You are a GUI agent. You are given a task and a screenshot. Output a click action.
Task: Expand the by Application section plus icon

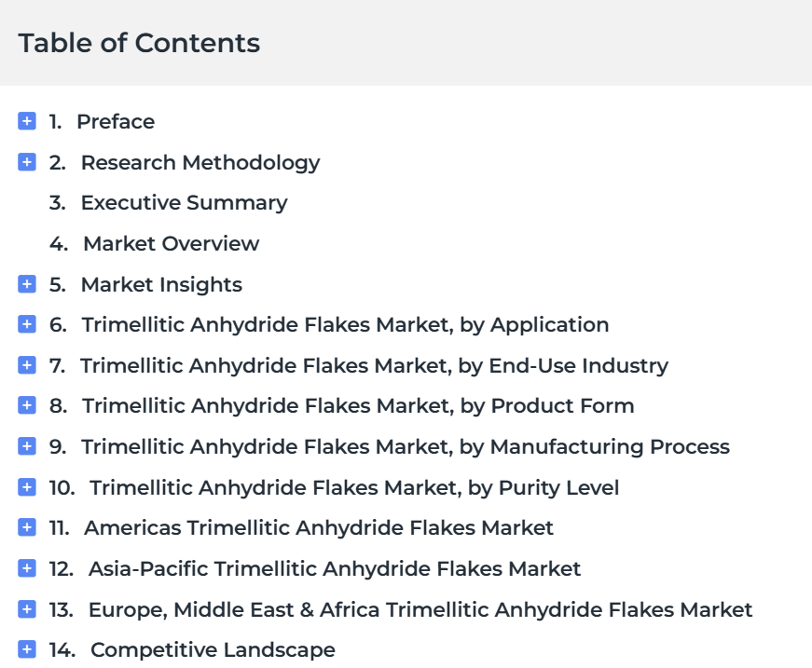click(x=27, y=324)
